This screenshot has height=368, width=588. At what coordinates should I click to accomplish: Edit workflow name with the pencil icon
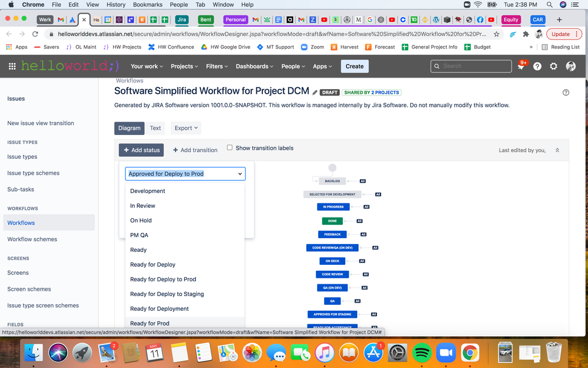[x=315, y=93]
